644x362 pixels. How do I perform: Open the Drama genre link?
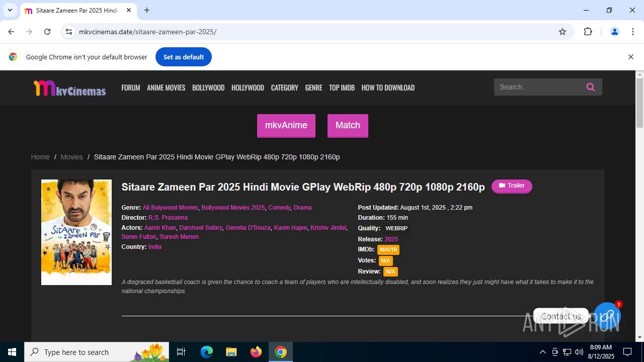coord(302,208)
